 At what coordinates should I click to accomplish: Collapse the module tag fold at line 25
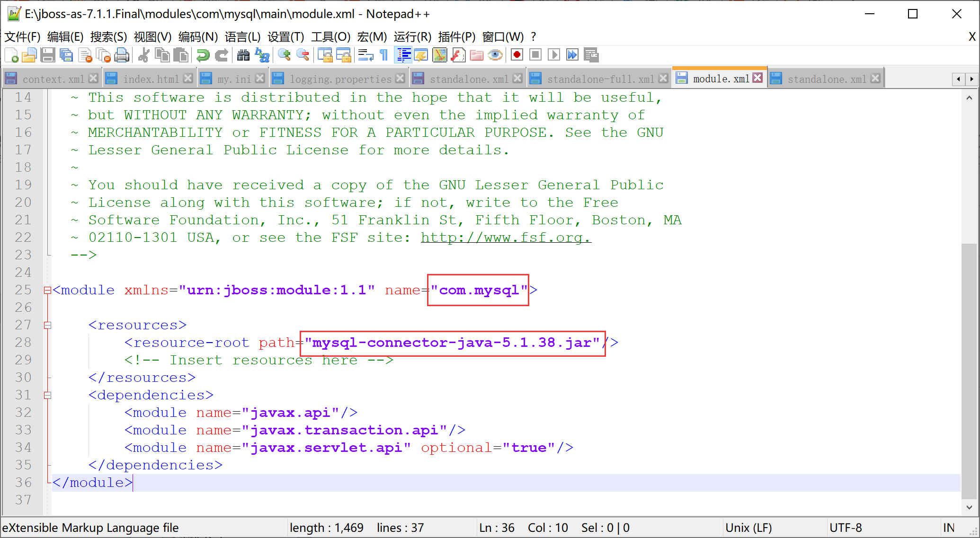[47, 290]
